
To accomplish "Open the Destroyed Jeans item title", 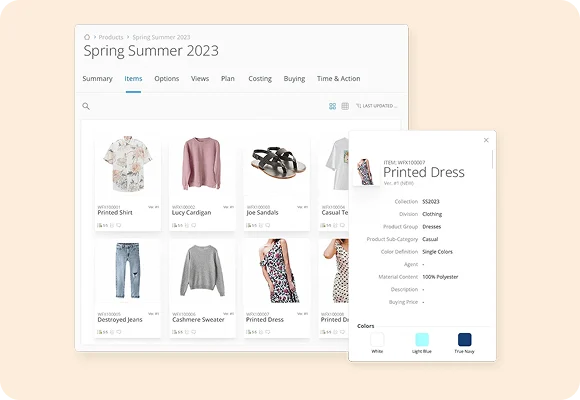I will (120, 319).
